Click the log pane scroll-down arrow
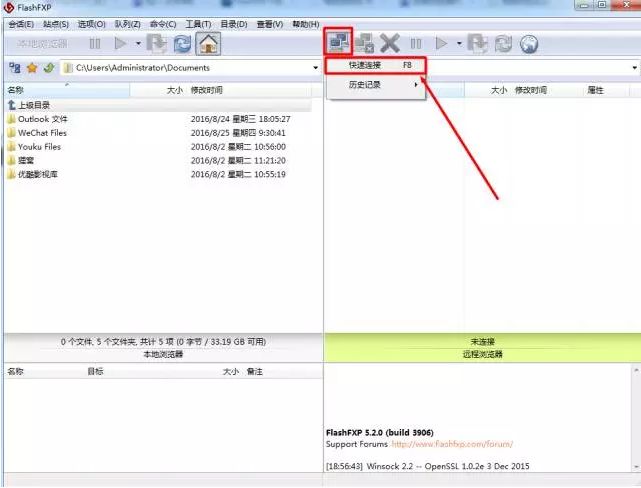 [x=636, y=467]
